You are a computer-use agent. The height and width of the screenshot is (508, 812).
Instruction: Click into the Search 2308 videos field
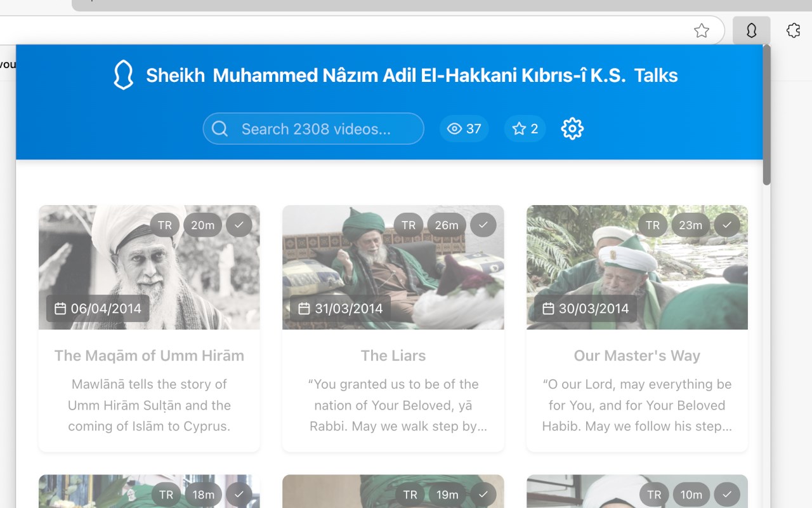tap(324, 129)
